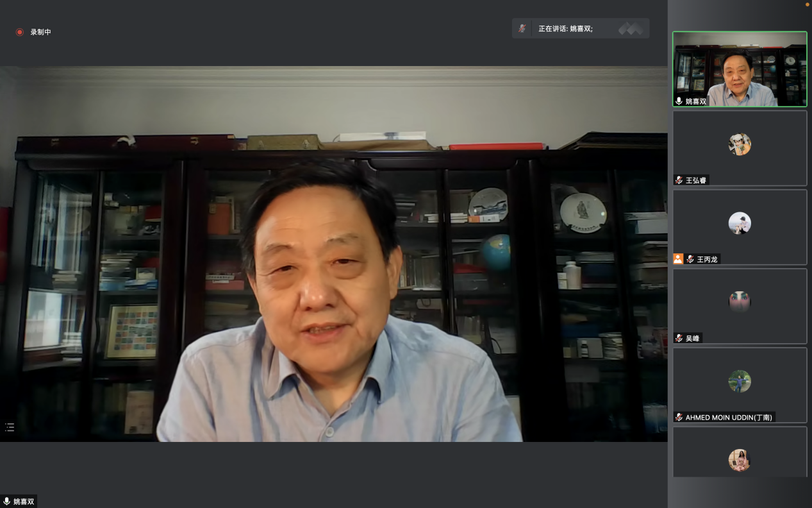Open the list icon at video bottom-left

point(10,427)
